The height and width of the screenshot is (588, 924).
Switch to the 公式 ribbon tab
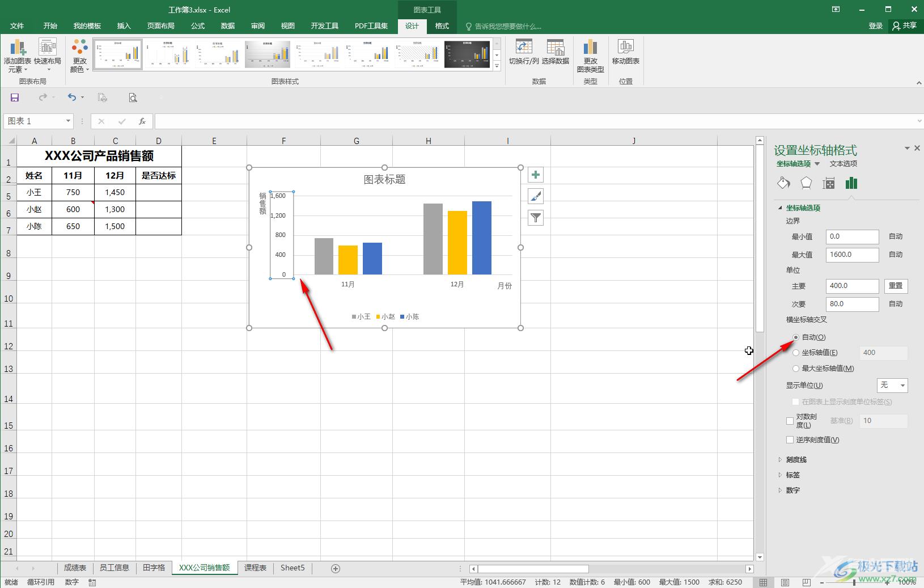click(x=198, y=26)
